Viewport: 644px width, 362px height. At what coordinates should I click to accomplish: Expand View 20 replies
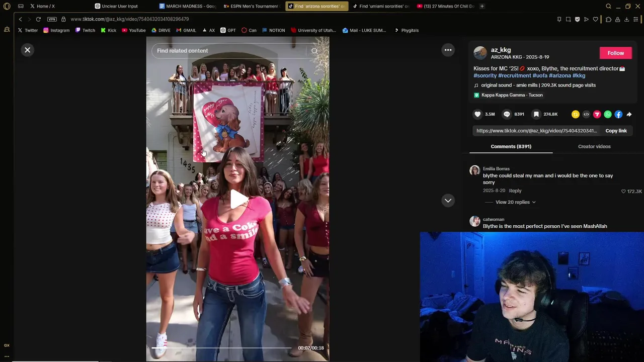[x=515, y=202]
